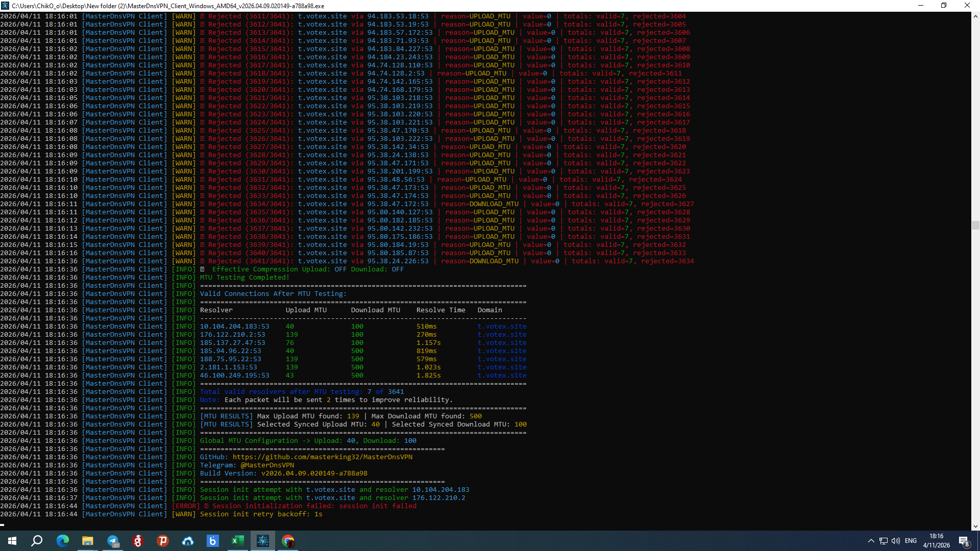Open the blue "b" app in taskbar
Screen dimensions: 980x551
pos(213,541)
